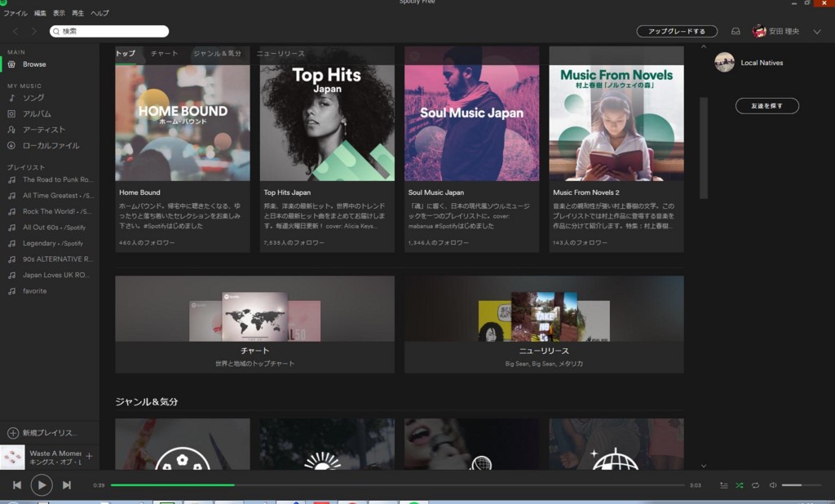Click the artist icon beside アーティスト
This screenshot has width=835, height=504.
point(11,130)
